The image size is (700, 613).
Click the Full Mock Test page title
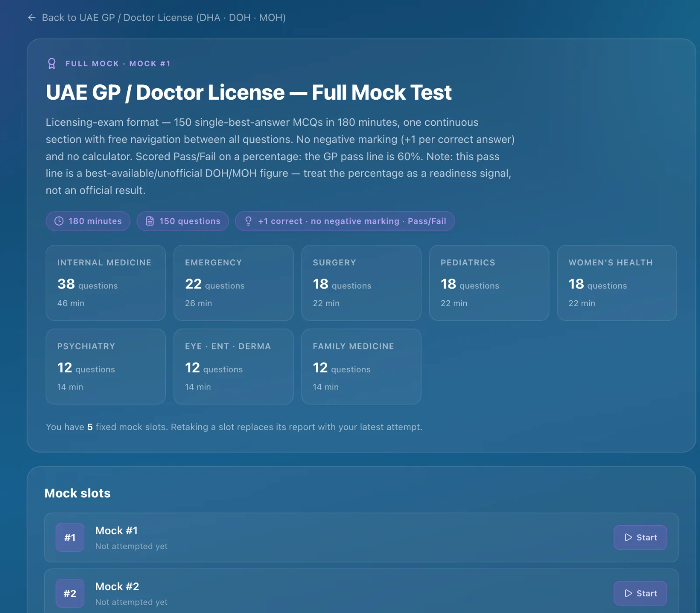(248, 92)
